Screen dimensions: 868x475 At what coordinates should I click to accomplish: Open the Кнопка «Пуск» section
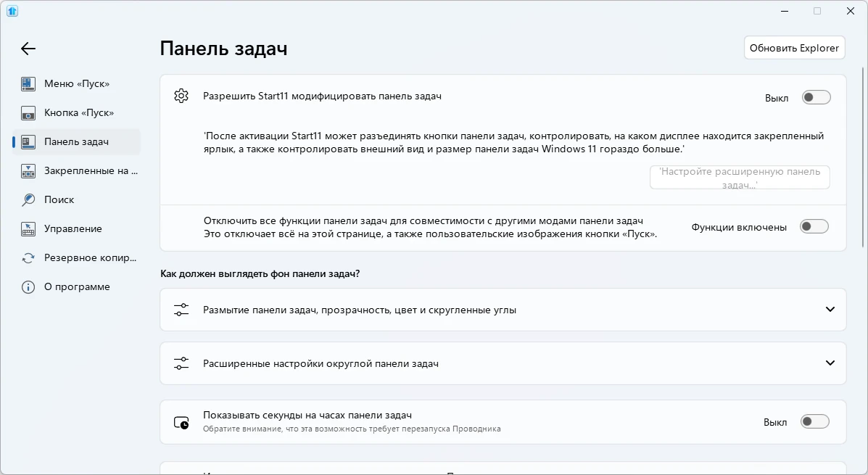click(76, 113)
